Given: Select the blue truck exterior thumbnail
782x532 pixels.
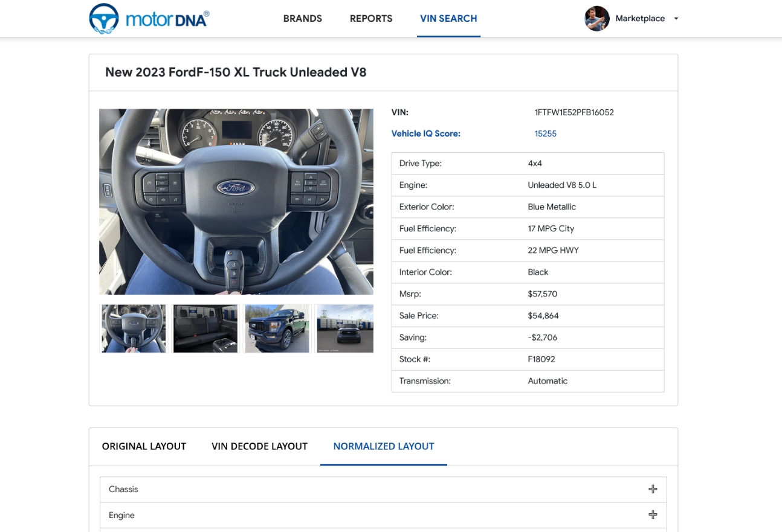Looking at the screenshot, I should click(x=277, y=328).
